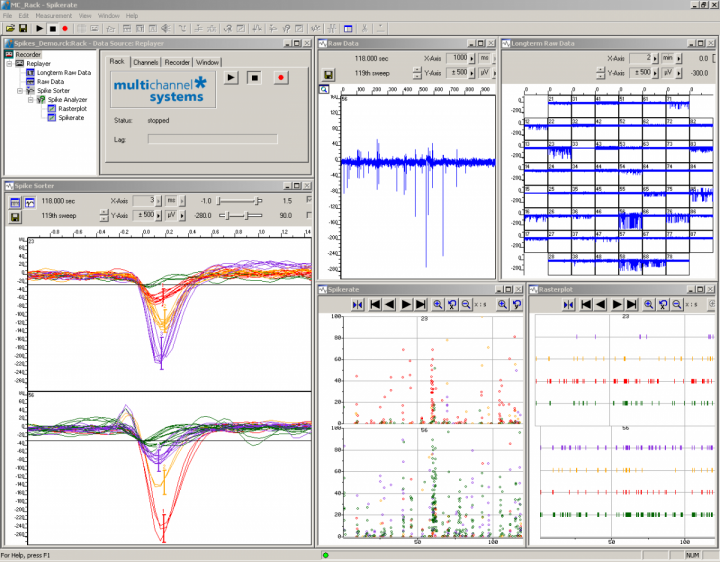Click the red record button in main toolbar
Image resolution: width=720 pixels, height=562 pixels.
[x=65, y=28]
